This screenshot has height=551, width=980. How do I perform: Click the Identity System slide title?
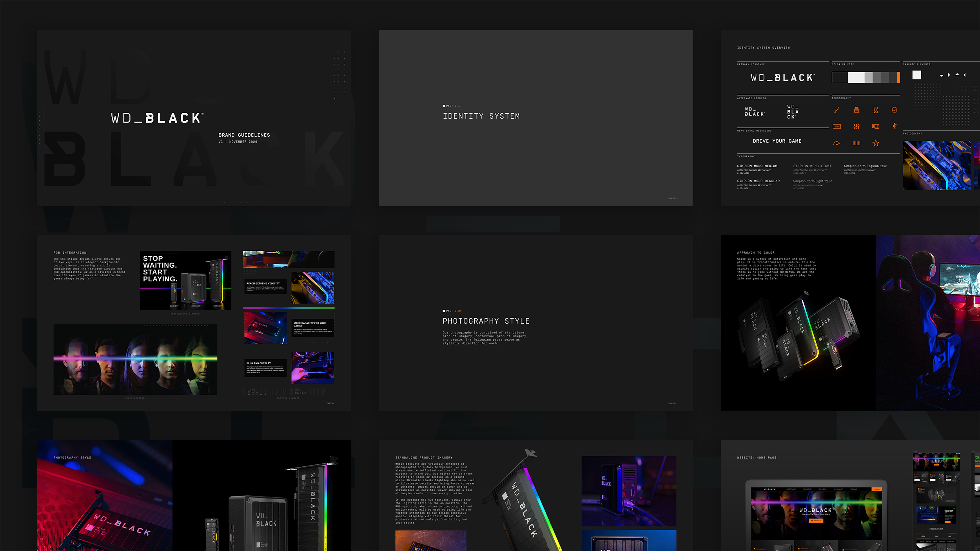click(481, 116)
